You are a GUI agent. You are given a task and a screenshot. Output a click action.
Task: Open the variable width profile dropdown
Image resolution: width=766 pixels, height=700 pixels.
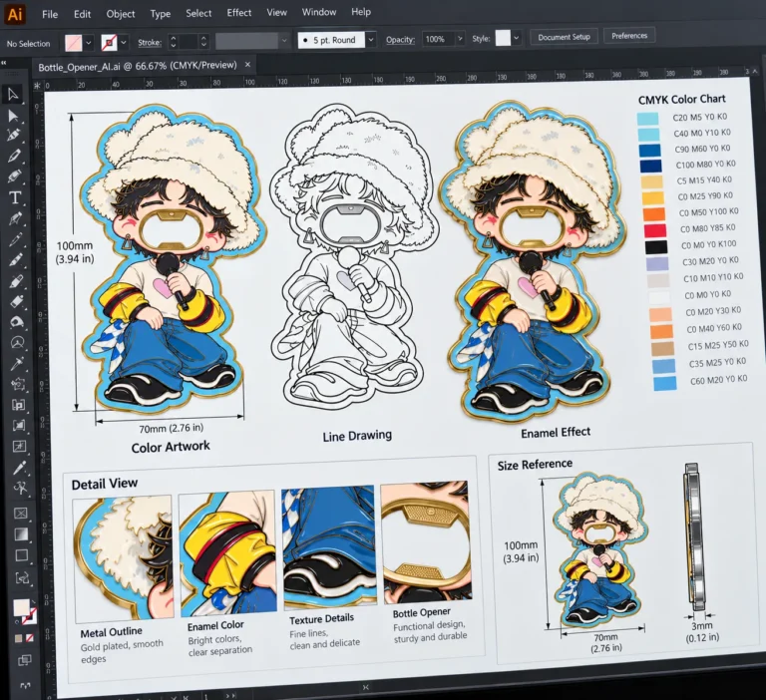click(x=284, y=41)
